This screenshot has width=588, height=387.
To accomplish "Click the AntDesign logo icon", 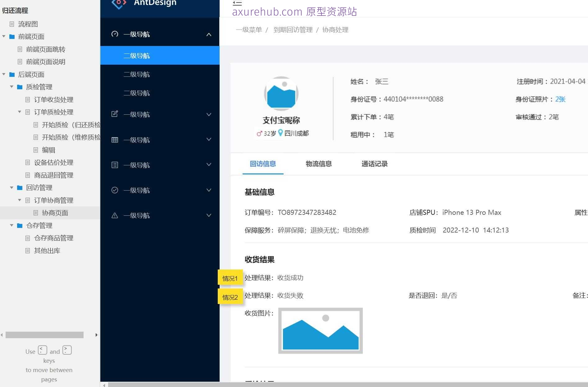I will (x=118, y=3).
